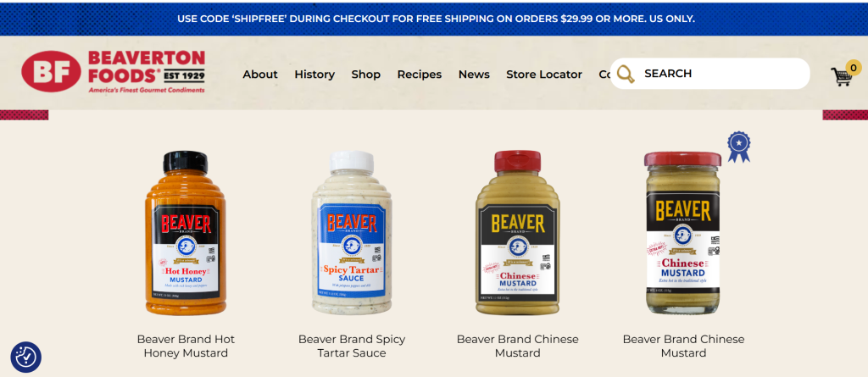This screenshot has height=377, width=868.
Task: Select the Hot Honey Mustard bottle image
Action: (x=186, y=233)
